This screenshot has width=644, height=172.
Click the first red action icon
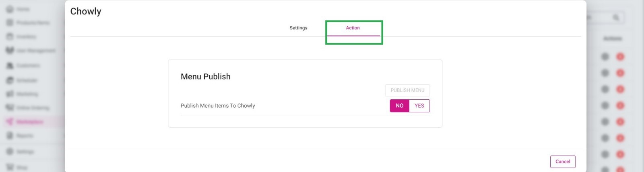(x=620, y=57)
